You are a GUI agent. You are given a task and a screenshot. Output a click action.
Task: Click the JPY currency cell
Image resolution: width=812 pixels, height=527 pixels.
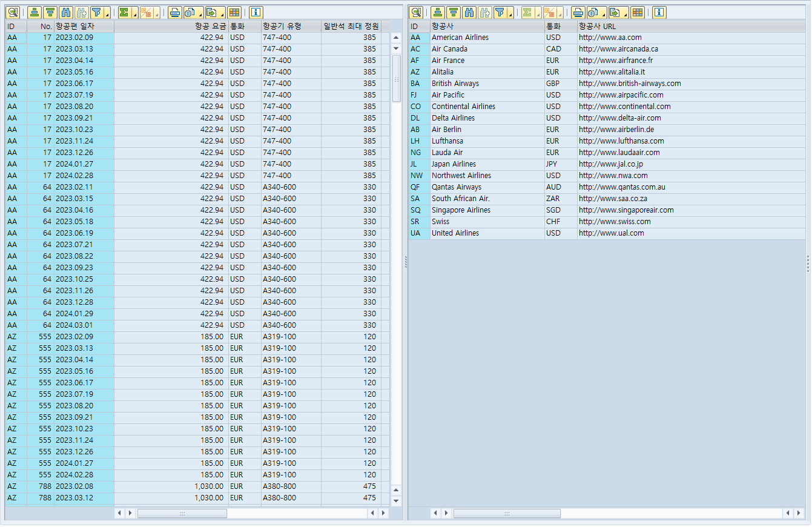(x=561, y=164)
